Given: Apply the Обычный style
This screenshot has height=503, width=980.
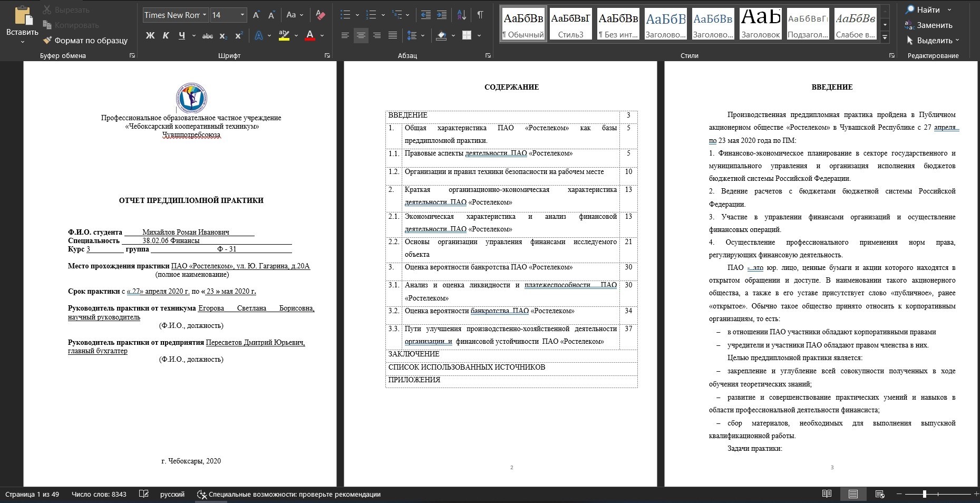Looking at the screenshot, I should pyautogui.click(x=523, y=24).
